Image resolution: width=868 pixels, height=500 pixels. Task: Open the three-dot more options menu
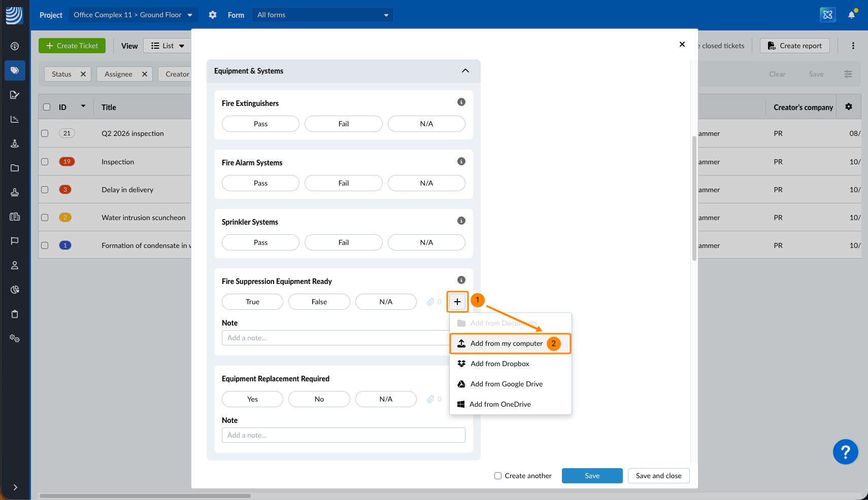(853, 46)
